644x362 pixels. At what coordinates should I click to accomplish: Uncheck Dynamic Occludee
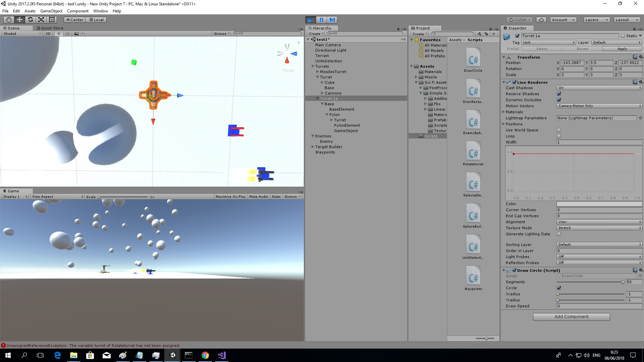click(x=559, y=100)
